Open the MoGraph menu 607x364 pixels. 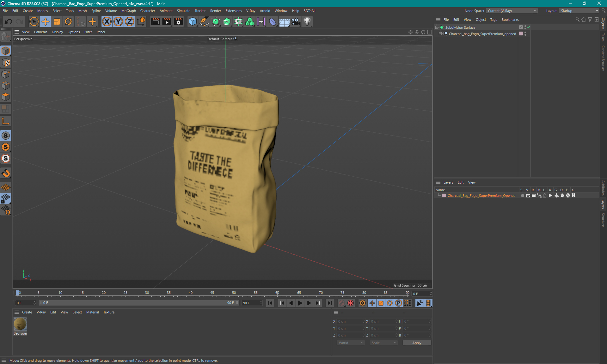pos(128,11)
